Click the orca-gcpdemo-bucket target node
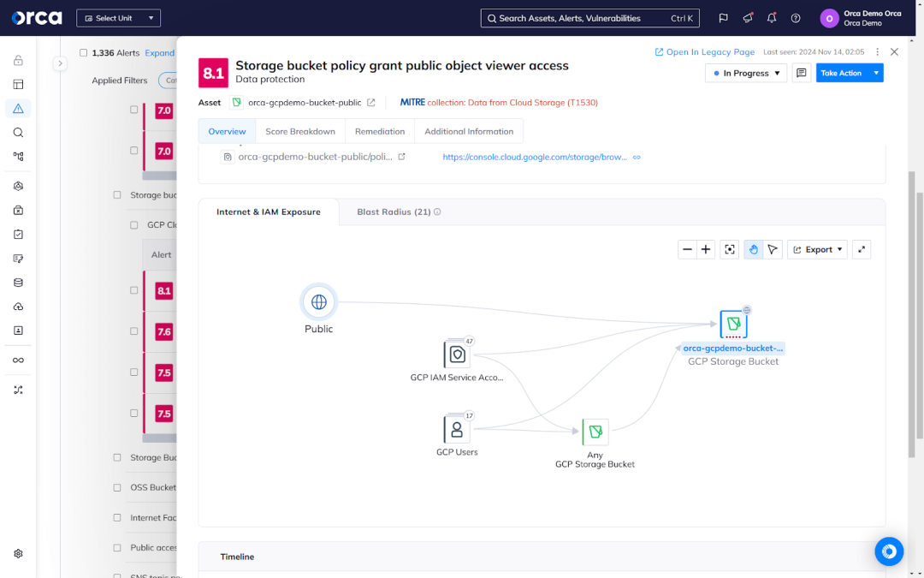 coord(733,325)
